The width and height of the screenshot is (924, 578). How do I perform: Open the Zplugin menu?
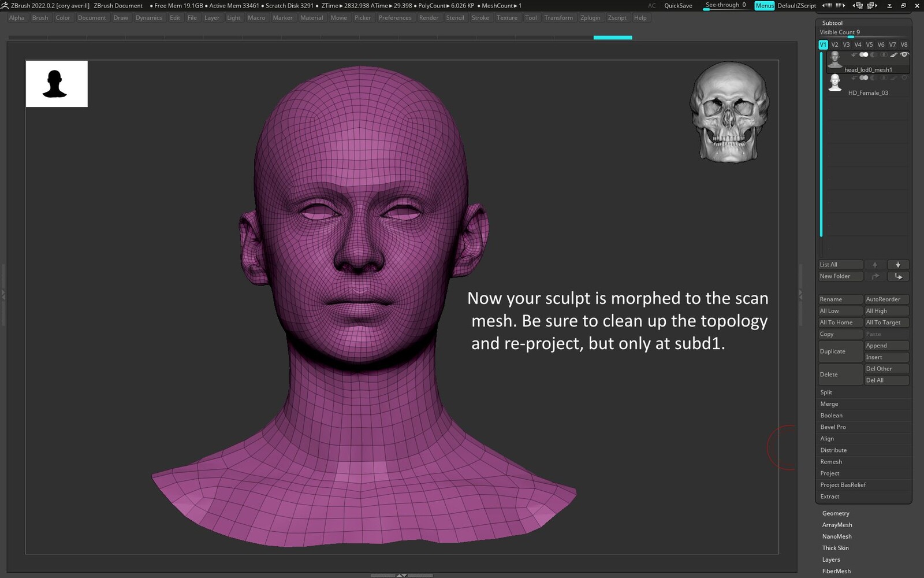[x=590, y=18]
